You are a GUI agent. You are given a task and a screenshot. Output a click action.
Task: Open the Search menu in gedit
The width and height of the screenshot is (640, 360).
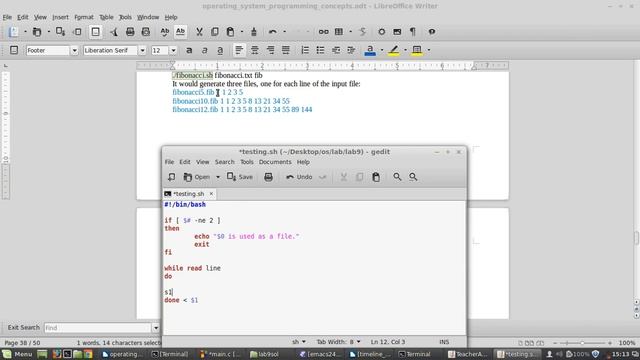pyautogui.click(x=224, y=162)
